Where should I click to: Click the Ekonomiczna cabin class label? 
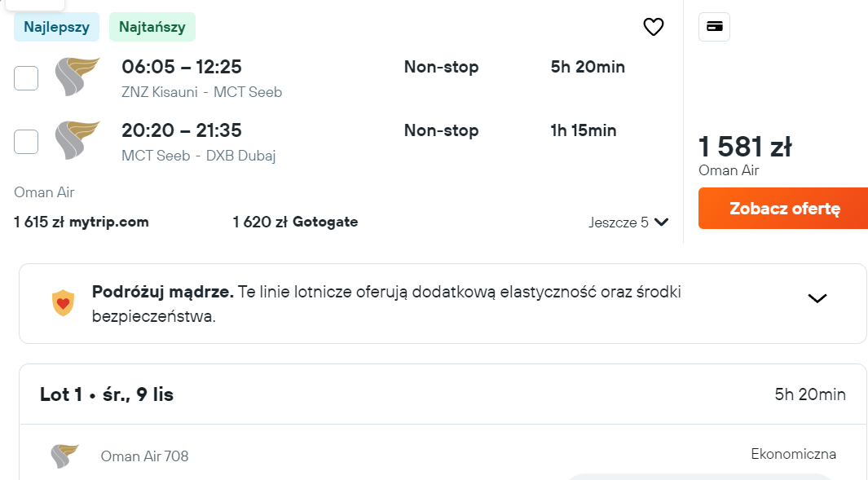pos(793,454)
